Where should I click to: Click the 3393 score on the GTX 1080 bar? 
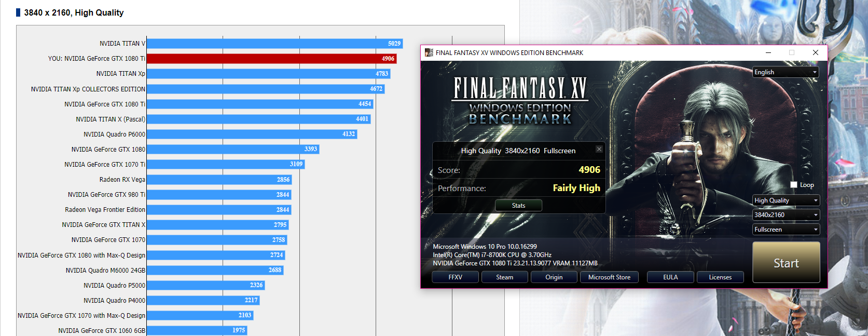tap(311, 149)
